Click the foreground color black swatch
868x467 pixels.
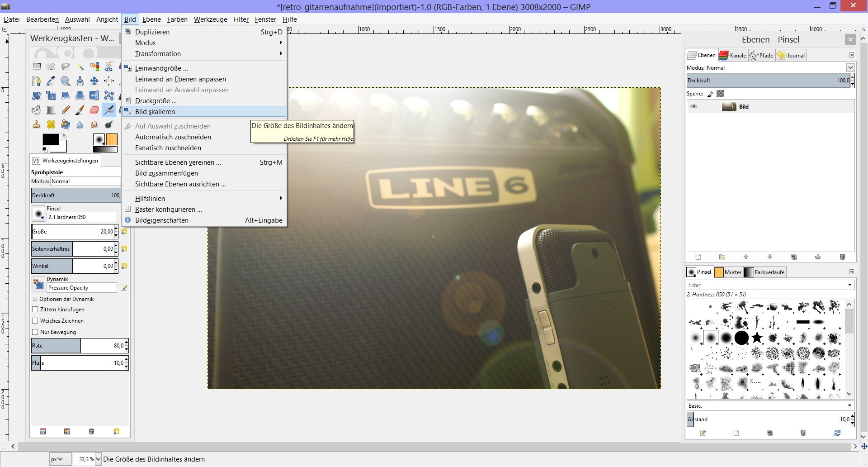[51, 139]
